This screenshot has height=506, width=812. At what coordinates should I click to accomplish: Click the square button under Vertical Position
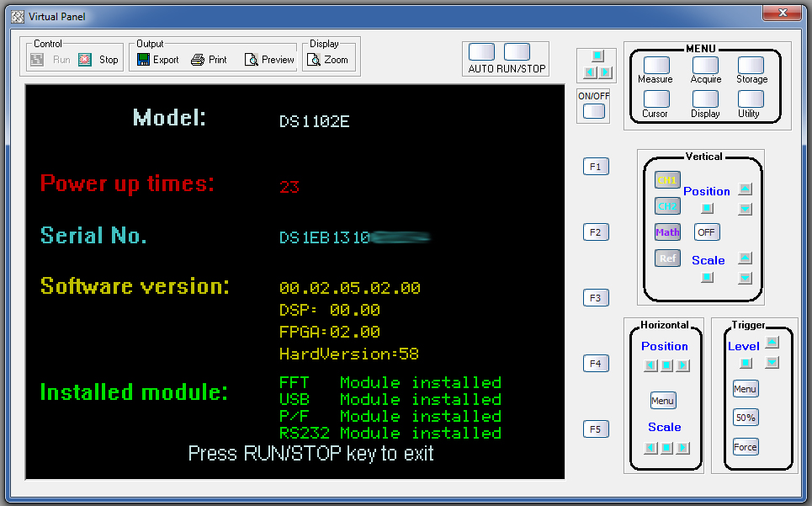(707, 208)
